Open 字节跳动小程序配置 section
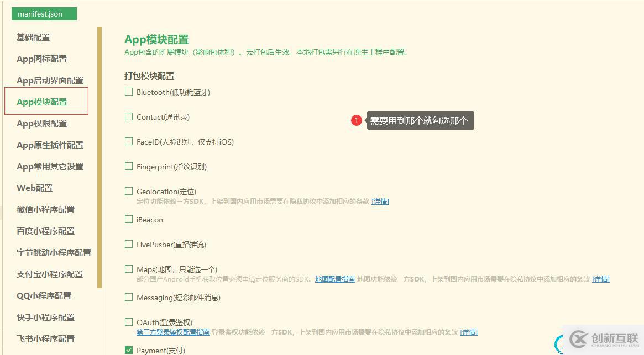Viewport: 644px width, 355px height. click(54, 253)
